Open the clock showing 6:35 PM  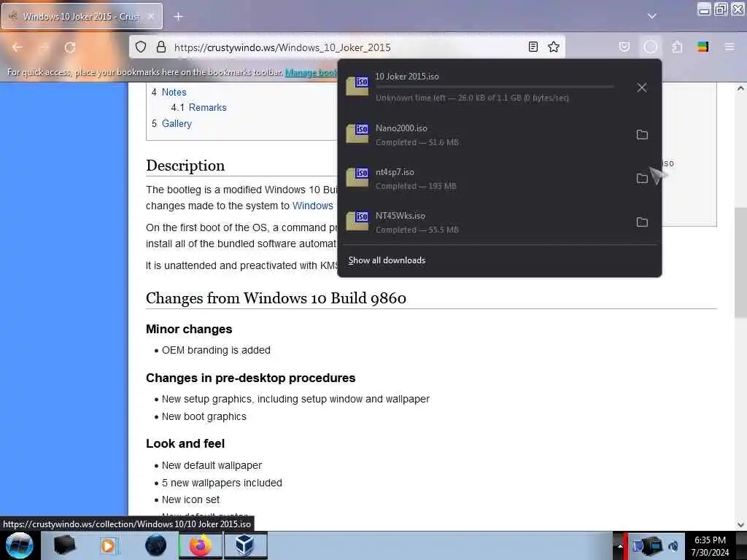pos(711,546)
